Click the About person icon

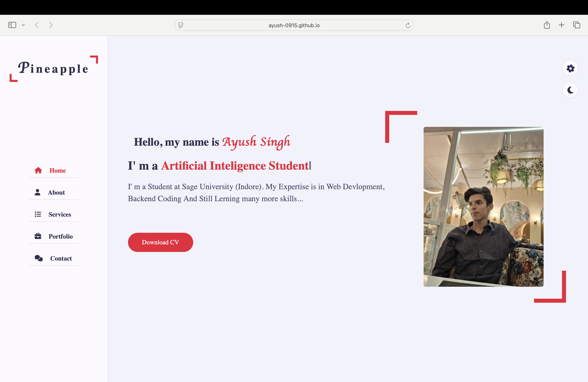click(x=38, y=192)
